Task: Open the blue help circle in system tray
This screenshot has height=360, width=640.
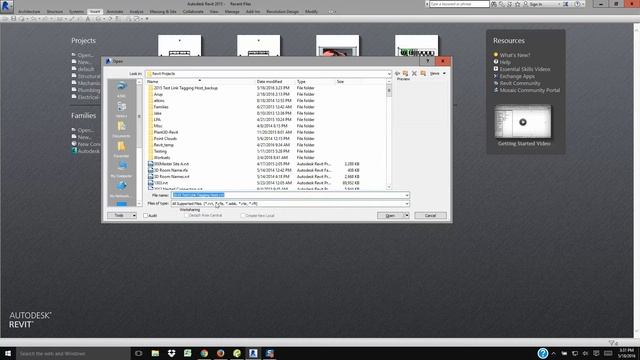Action: [542, 353]
